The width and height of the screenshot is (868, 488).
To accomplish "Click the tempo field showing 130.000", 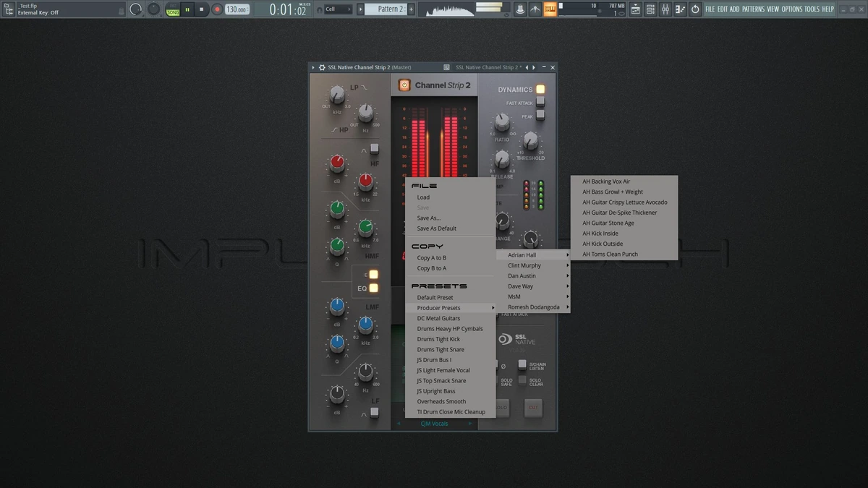I will click(237, 9).
